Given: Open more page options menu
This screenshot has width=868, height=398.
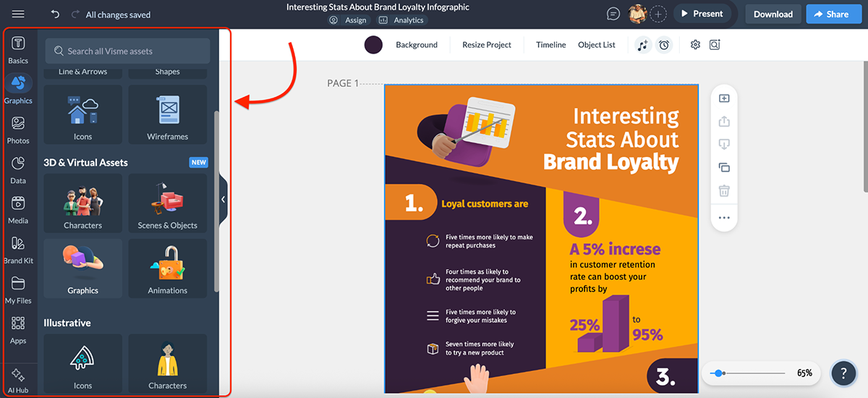Looking at the screenshot, I should (x=724, y=217).
